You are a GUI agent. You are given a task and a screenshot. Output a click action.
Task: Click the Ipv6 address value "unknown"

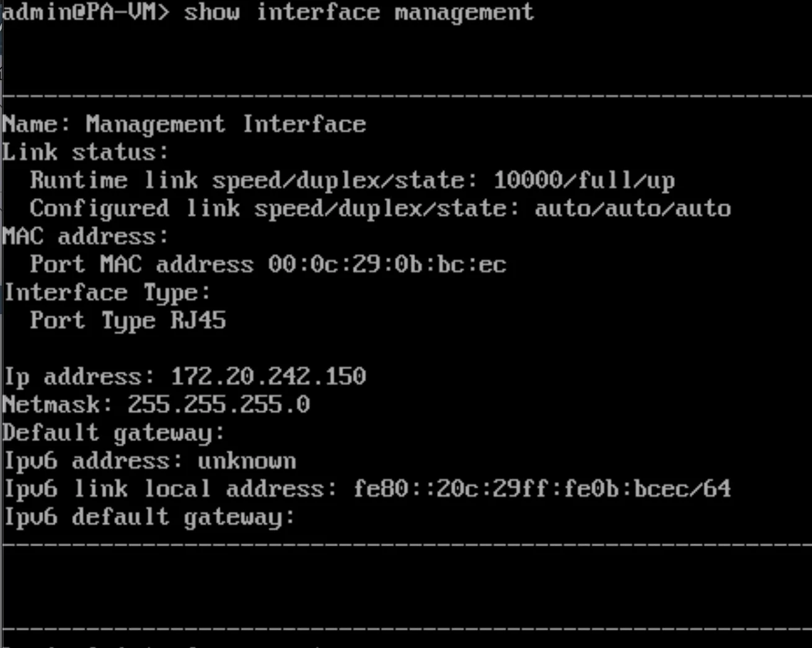[x=247, y=461]
